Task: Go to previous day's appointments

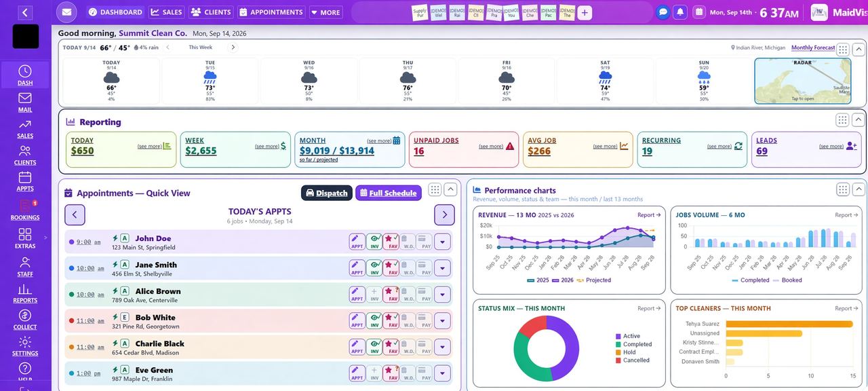Action: (x=75, y=215)
